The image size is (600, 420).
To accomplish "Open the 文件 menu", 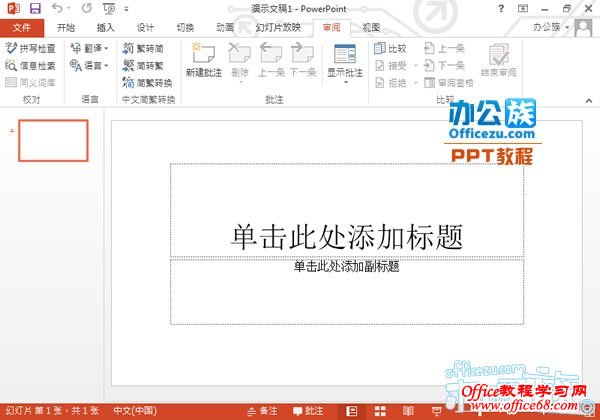I will click(x=22, y=28).
